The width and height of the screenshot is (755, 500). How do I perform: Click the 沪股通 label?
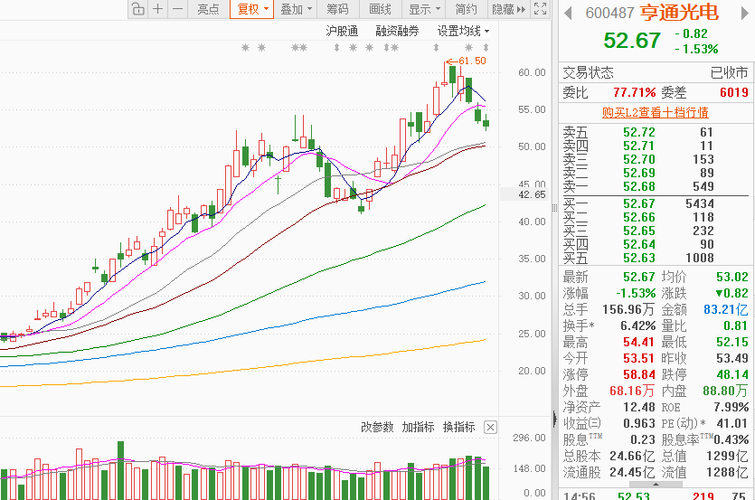click(342, 31)
